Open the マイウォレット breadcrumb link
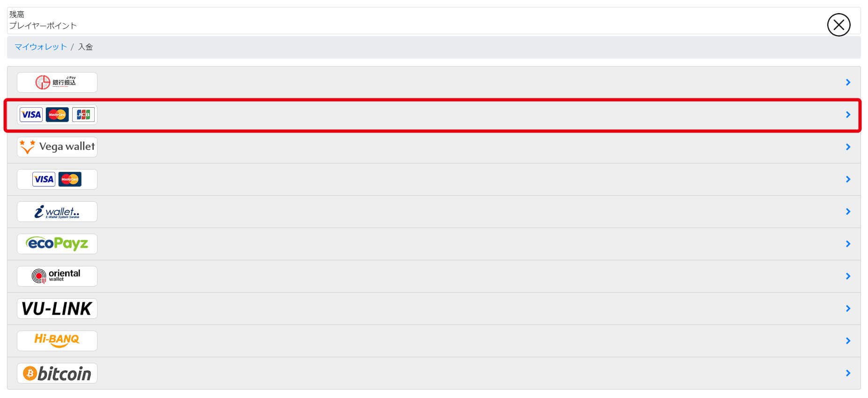 [41, 47]
